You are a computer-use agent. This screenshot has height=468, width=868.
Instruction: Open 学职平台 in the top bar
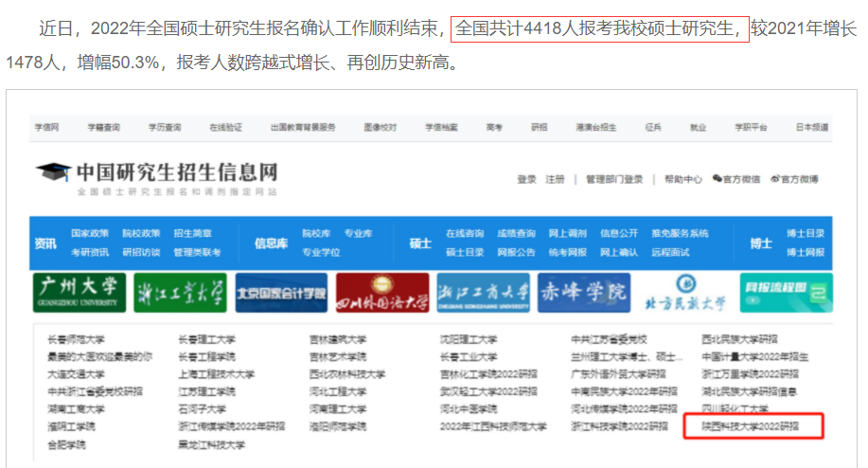pos(752,127)
